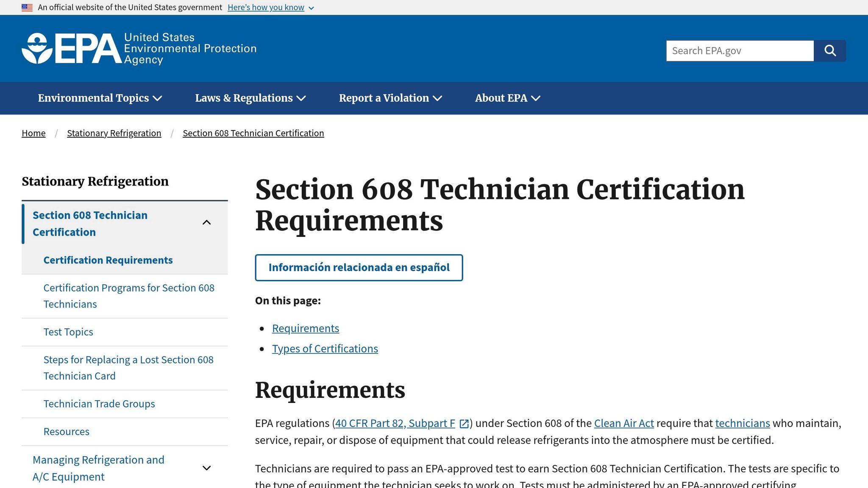868x488 pixels.
Task: Open Certification Programs for Section 608 Technicians
Action: pyautogui.click(x=129, y=296)
